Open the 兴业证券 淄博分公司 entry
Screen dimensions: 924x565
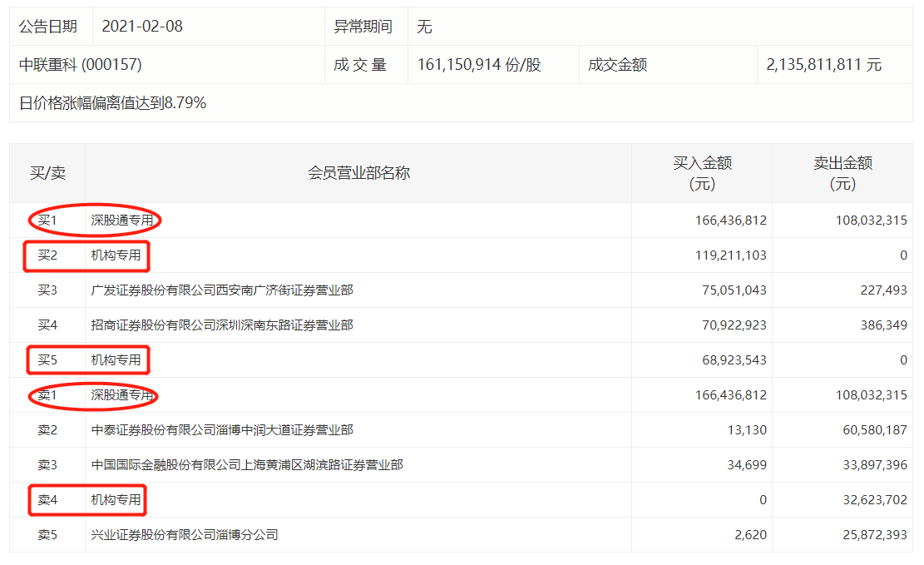pyautogui.click(x=185, y=535)
